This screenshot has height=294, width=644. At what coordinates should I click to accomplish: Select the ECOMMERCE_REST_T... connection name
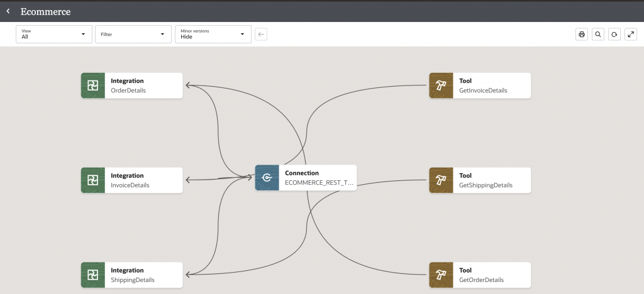coord(319,183)
